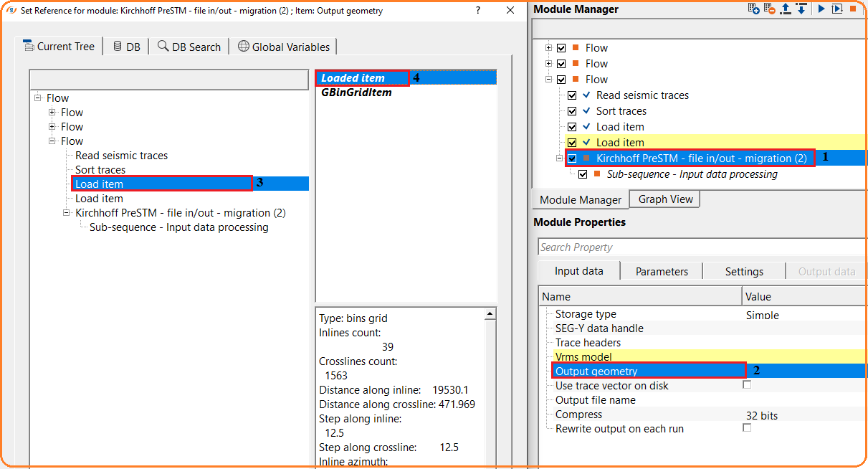Select the Input data properties tab
The height and width of the screenshot is (469, 868).
(x=578, y=270)
